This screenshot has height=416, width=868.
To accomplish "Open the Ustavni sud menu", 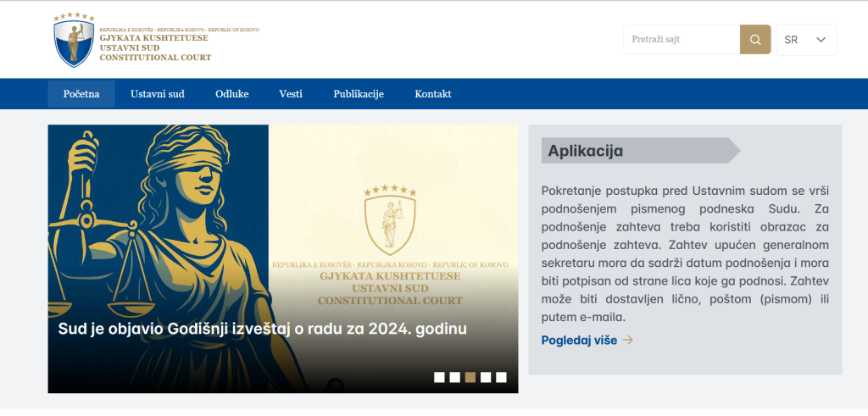I will pyautogui.click(x=157, y=94).
